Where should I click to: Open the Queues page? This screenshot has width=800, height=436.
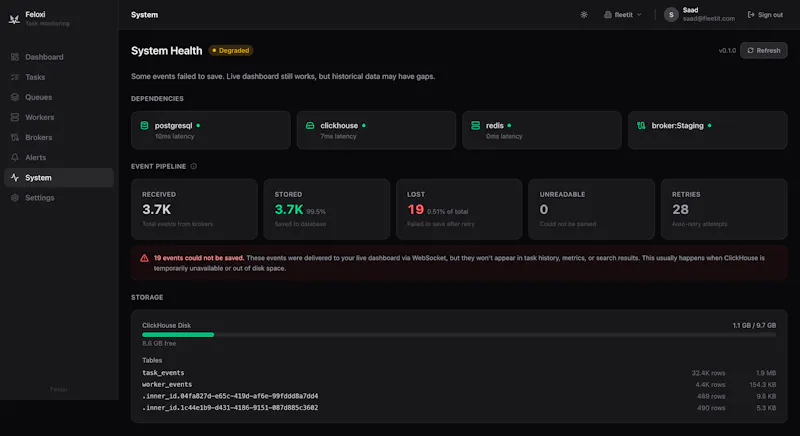pos(59,97)
